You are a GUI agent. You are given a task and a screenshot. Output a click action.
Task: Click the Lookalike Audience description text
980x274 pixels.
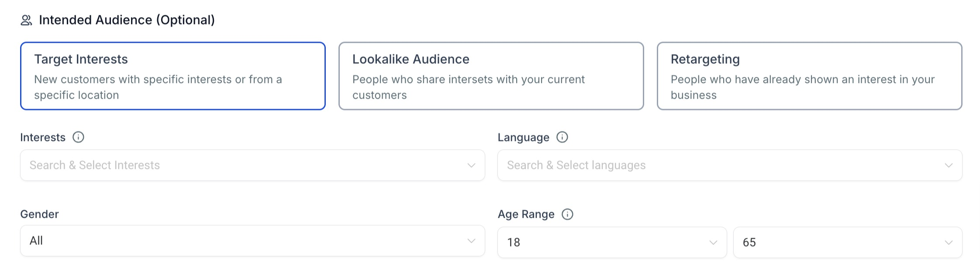pos(468,87)
